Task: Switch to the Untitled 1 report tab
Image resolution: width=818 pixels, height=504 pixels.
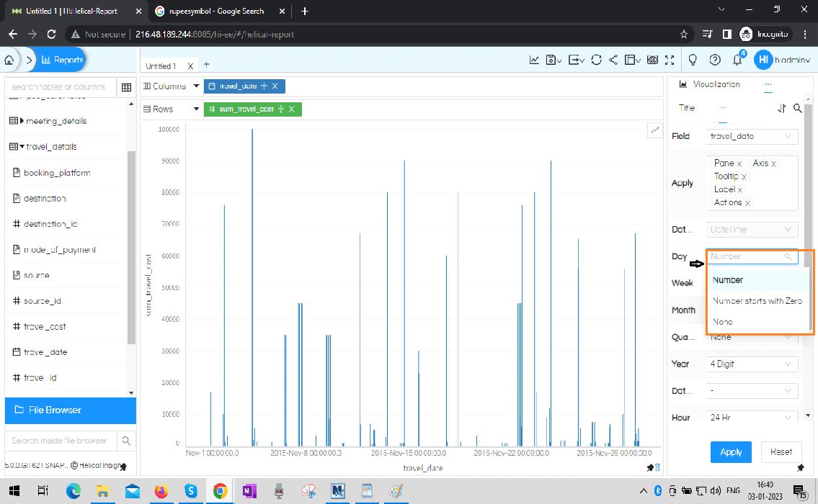Action: [161, 66]
